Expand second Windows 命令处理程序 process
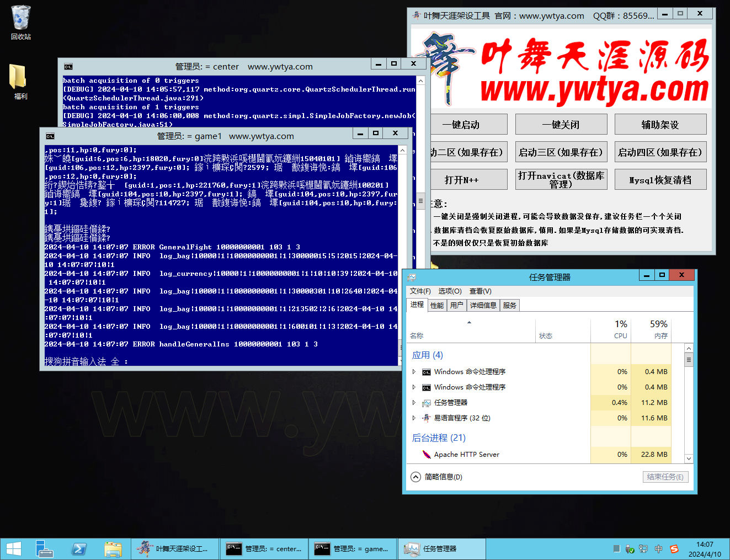The height and width of the screenshot is (560, 730). click(x=414, y=387)
